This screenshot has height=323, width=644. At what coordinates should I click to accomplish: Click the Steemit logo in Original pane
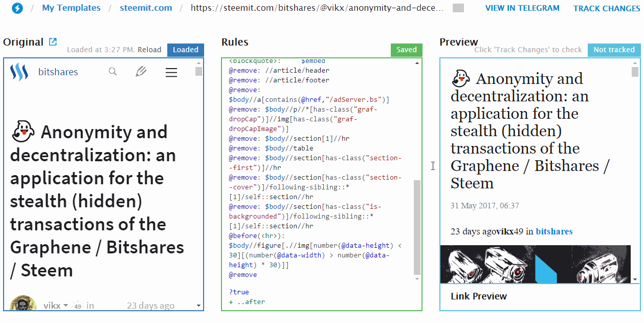[19, 72]
